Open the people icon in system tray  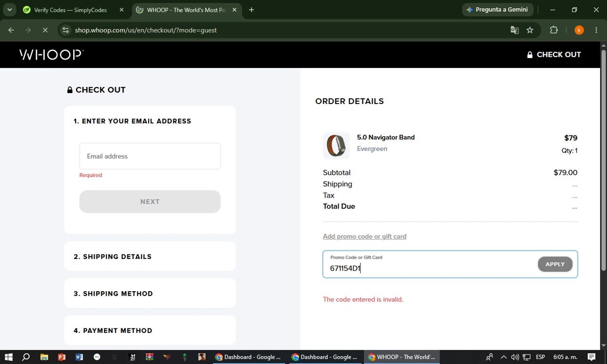click(490, 357)
